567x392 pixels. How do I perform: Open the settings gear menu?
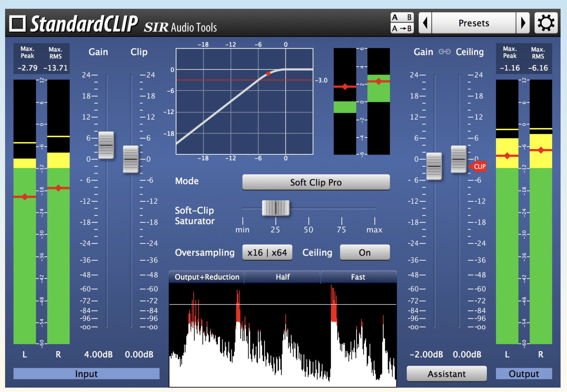click(546, 23)
